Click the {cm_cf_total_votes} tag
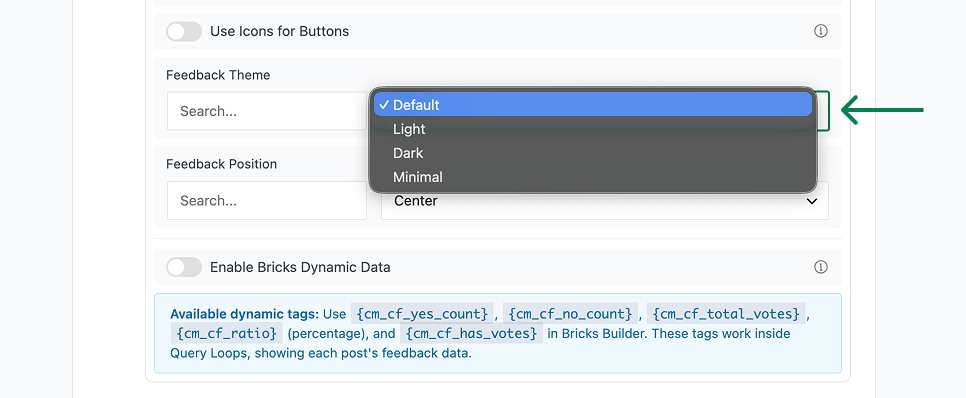Image resolution: width=966 pixels, height=398 pixels. pos(726,314)
